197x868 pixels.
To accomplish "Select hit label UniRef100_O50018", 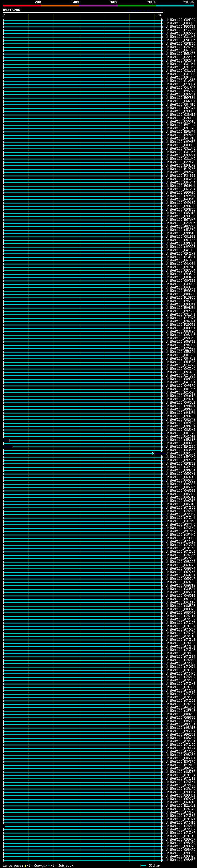I will point(180,121).
